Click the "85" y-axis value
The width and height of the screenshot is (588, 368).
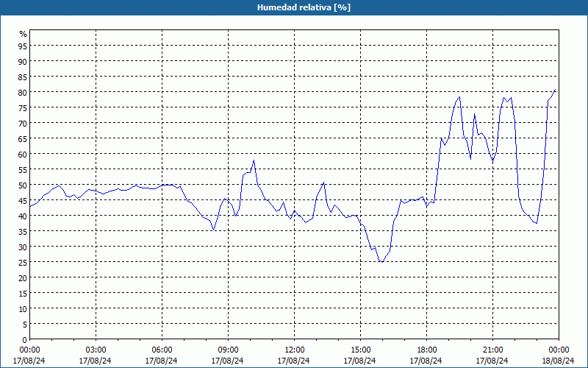(x=23, y=77)
